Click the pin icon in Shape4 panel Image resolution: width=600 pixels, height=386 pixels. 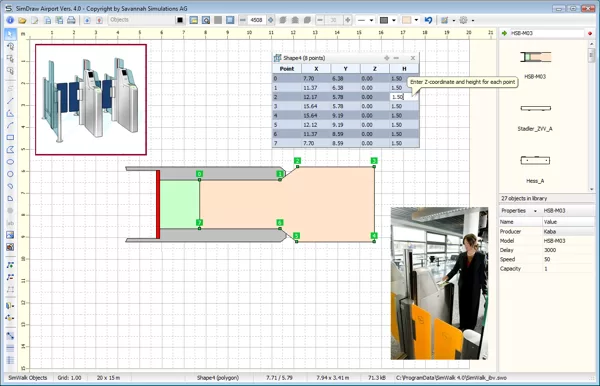tap(386, 58)
